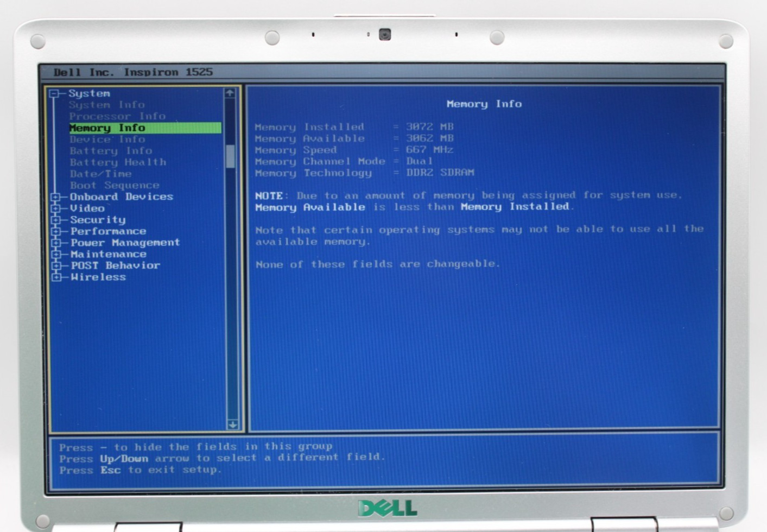Screen dimensions: 767x532
Task: Click Memory Available value 3062 MB
Action: 429,138
